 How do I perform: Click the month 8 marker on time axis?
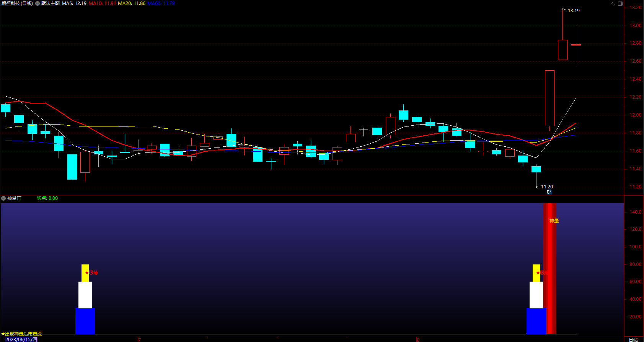(418, 340)
